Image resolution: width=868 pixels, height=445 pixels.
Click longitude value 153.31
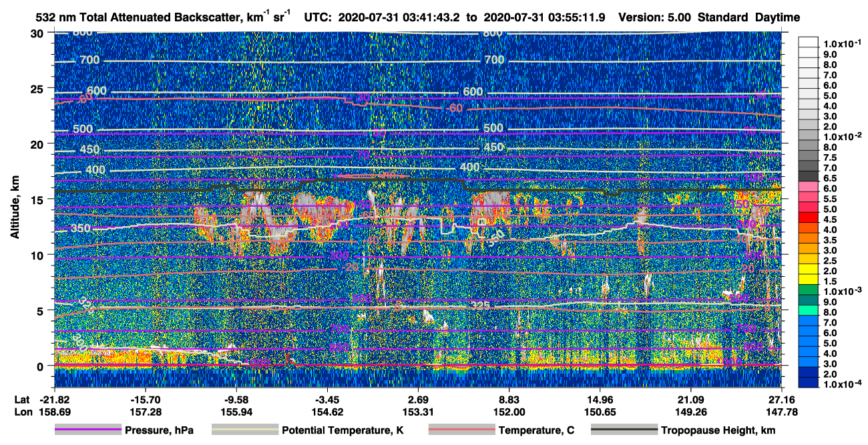pos(418,412)
